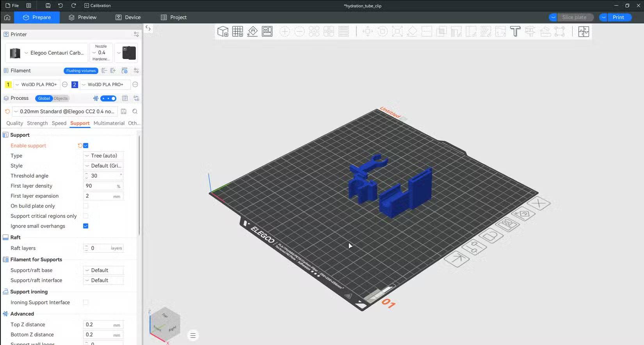Image resolution: width=644 pixels, height=345 pixels.
Task: Open the Assembly view puzzle icon
Action: (x=584, y=32)
